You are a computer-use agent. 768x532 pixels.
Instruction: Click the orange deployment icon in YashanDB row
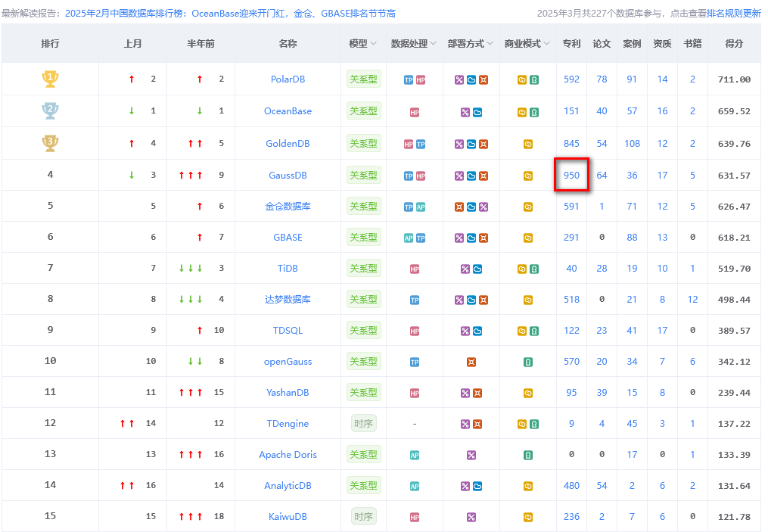477,393
